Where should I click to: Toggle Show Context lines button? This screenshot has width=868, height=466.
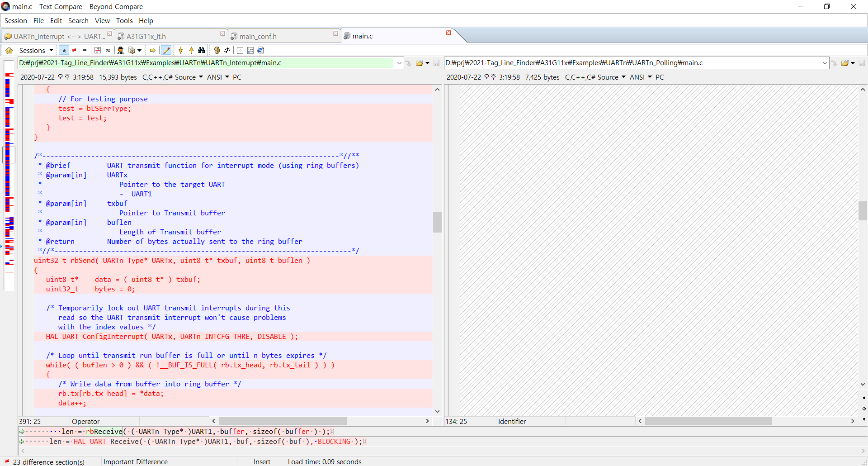click(98, 50)
